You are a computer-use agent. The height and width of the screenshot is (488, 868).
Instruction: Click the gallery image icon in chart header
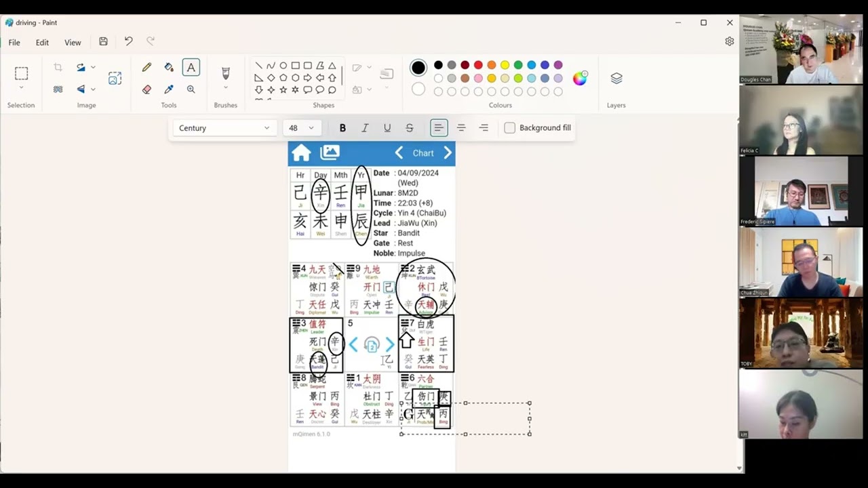pos(330,152)
